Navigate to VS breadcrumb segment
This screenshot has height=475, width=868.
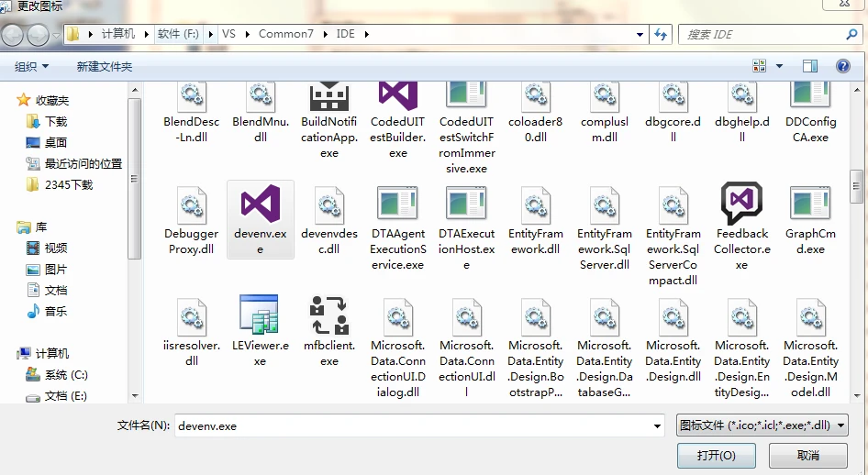point(228,34)
